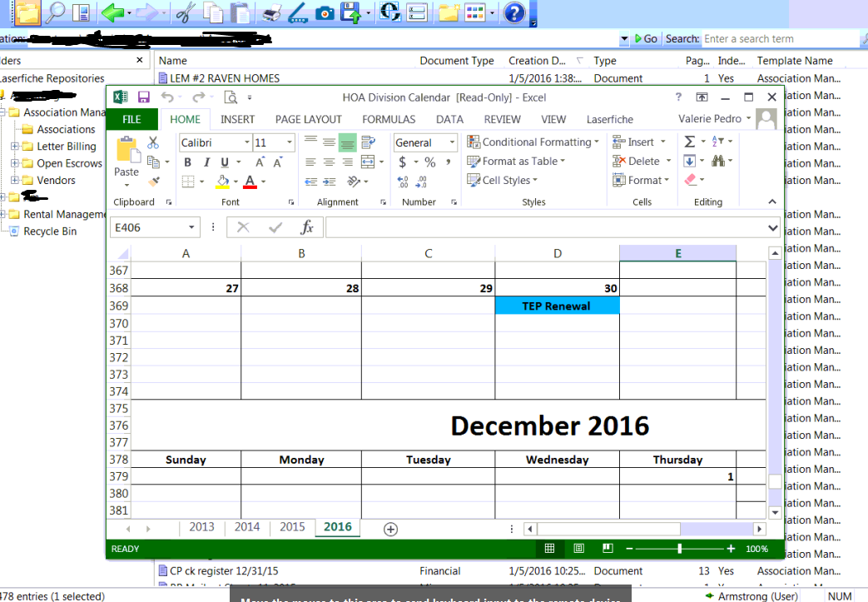Add a new sheet with plus button

tap(390, 530)
